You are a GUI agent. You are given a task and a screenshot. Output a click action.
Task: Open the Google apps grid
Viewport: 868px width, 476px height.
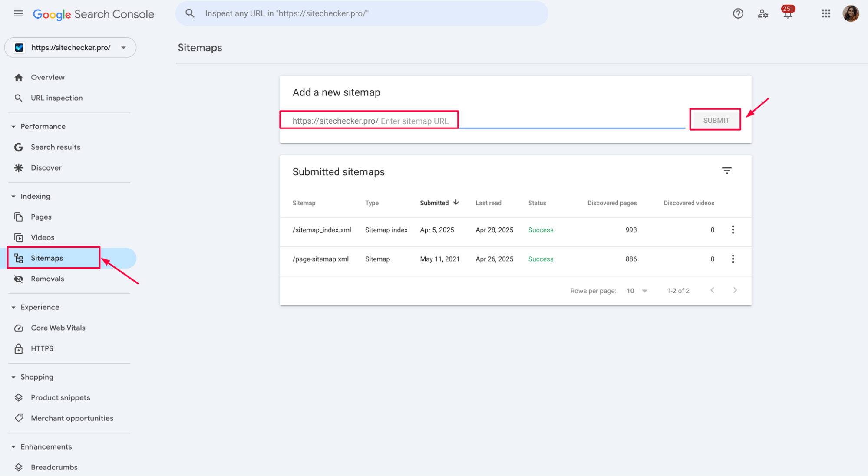click(826, 14)
